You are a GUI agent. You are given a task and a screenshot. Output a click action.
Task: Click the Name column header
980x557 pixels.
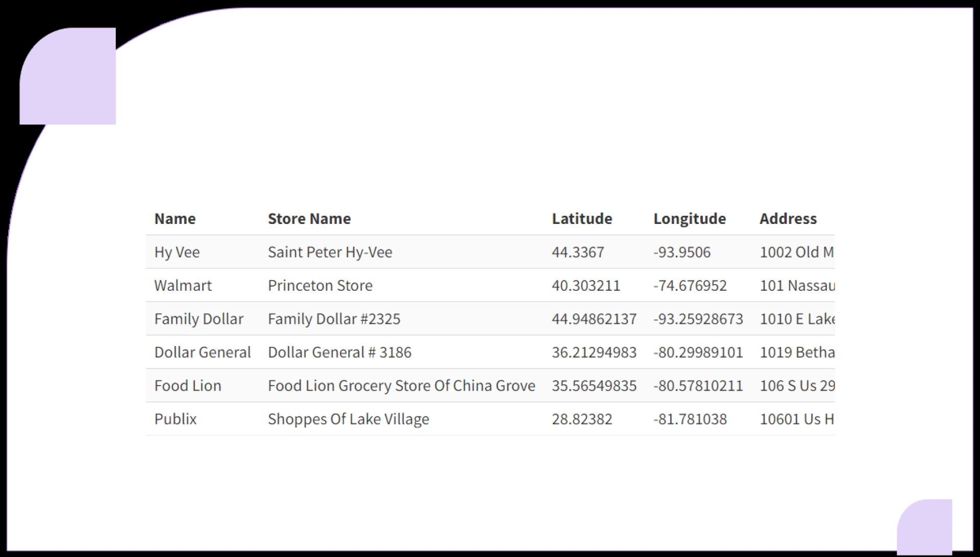(174, 219)
